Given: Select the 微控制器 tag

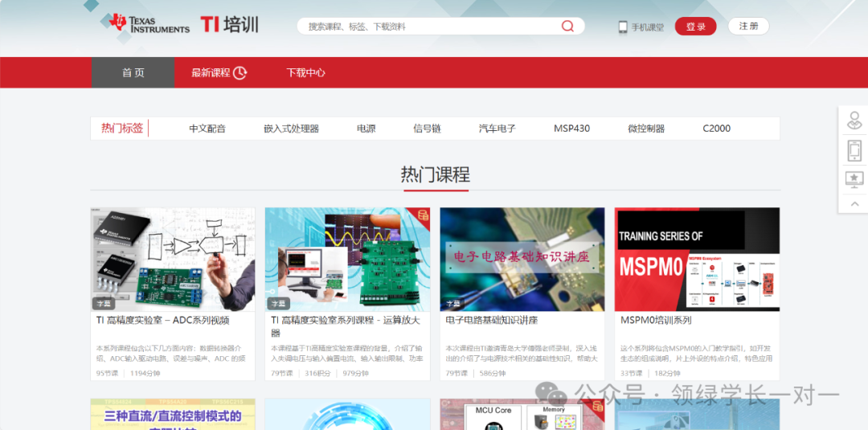Looking at the screenshot, I should [646, 129].
